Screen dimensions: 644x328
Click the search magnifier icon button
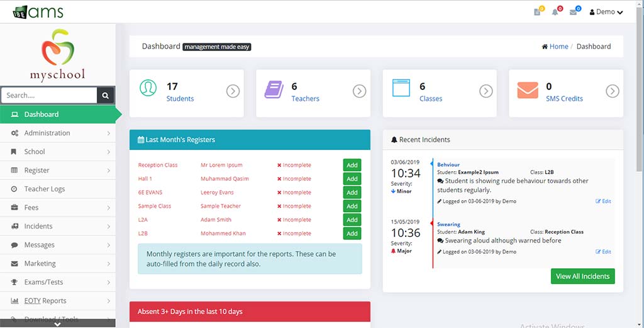pos(106,96)
